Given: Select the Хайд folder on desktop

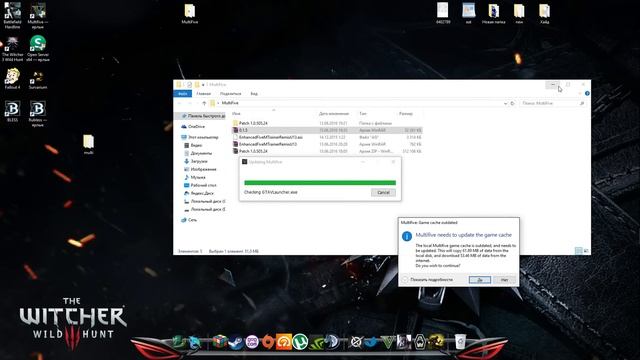Looking at the screenshot, I should pyautogui.click(x=544, y=13).
